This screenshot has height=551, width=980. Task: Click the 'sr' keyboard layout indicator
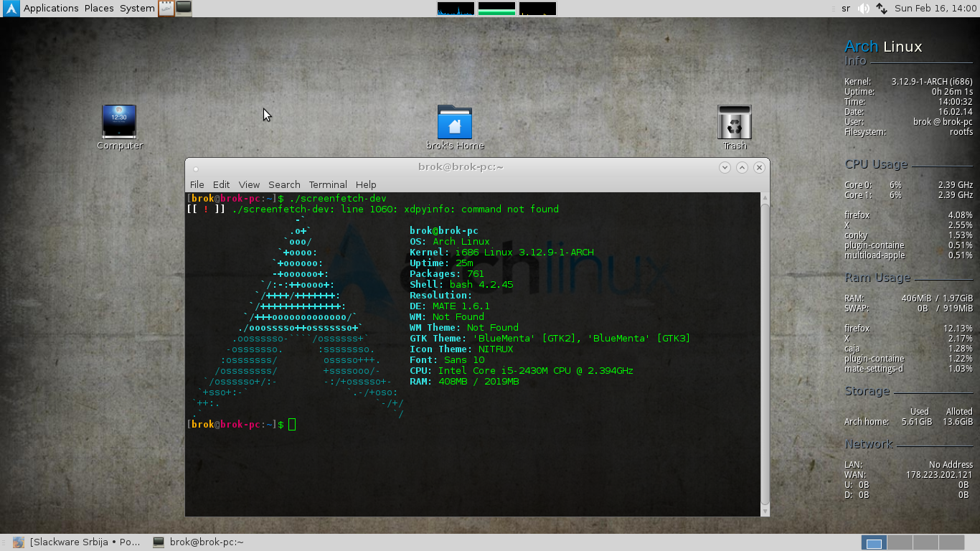click(x=846, y=9)
